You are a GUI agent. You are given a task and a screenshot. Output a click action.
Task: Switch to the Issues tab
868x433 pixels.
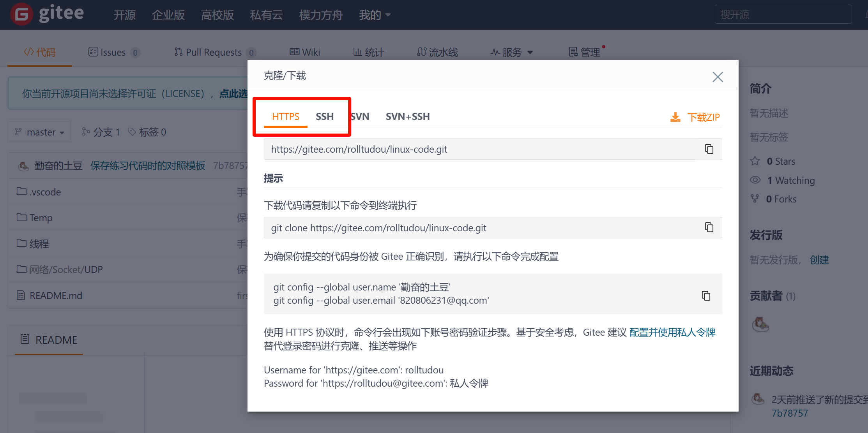[114, 52]
